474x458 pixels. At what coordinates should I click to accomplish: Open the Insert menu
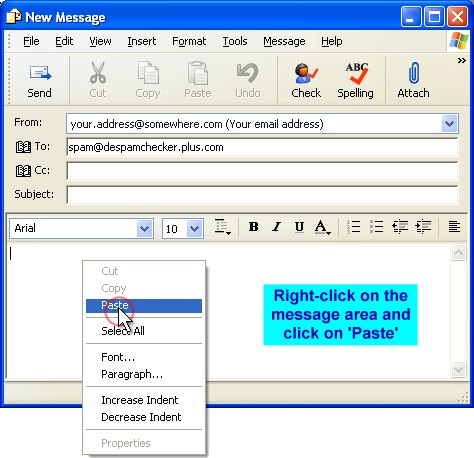coord(142,41)
